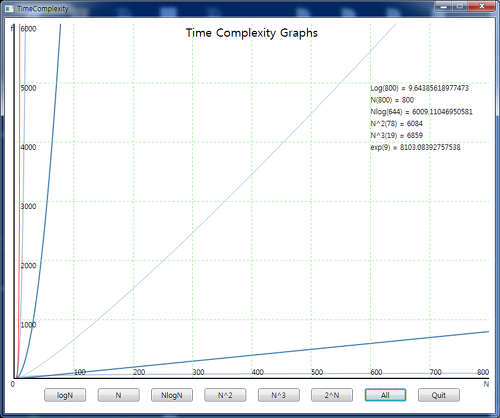Click the N^2(78) = 6084 text
The width and height of the screenshot is (500, 418).
click(x=396, y=124)
